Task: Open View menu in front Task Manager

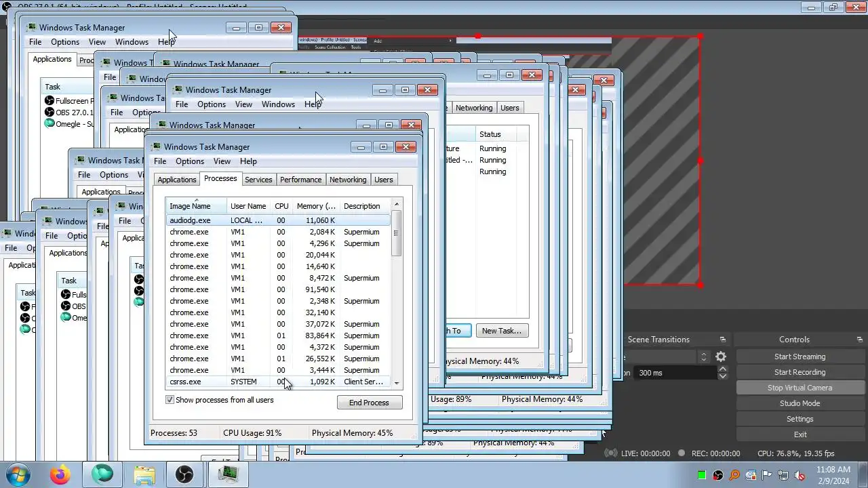Action: [222, 161]
